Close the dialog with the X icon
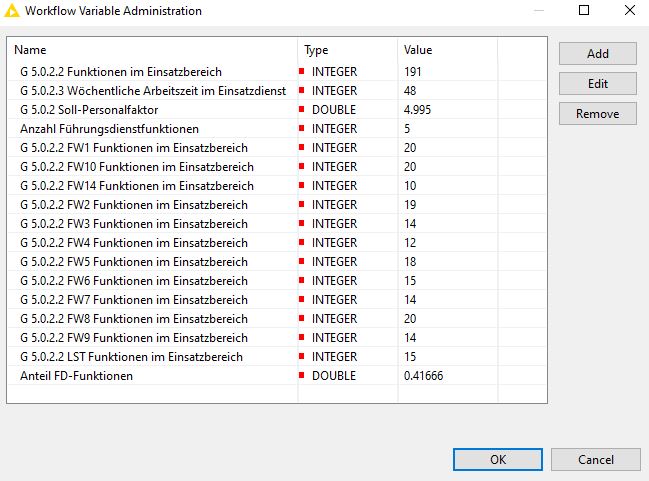 point(630,10)
